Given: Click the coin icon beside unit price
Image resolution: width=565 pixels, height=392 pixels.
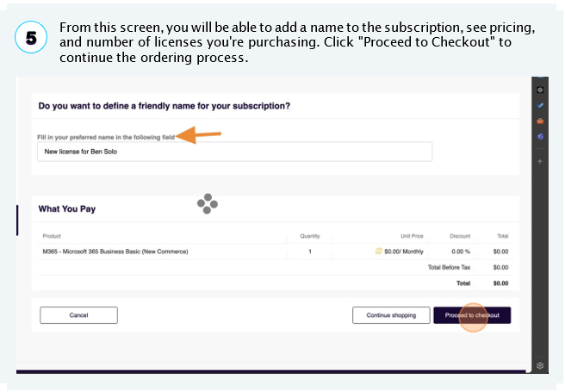Looking at the screenshot, I should tap(379, 251).
